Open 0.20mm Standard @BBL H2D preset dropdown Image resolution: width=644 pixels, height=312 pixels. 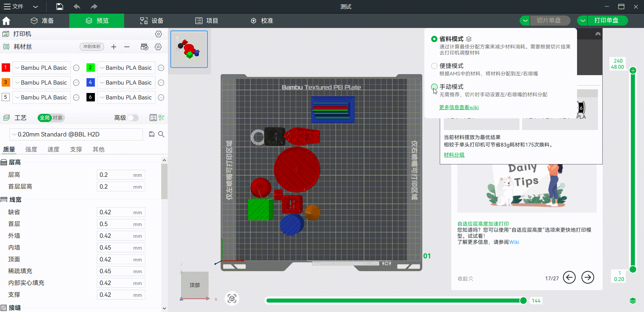76,134
